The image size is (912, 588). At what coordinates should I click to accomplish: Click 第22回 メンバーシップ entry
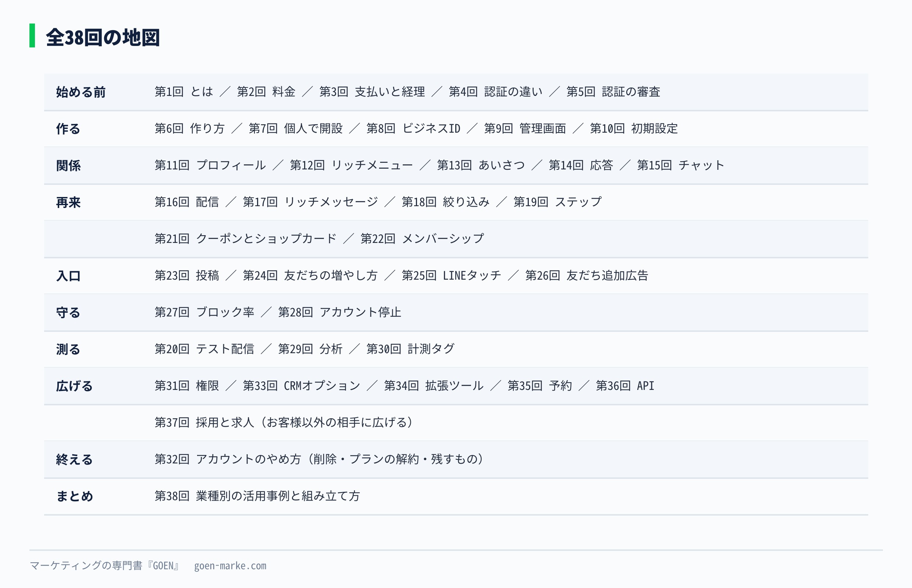tap(422, 239)
